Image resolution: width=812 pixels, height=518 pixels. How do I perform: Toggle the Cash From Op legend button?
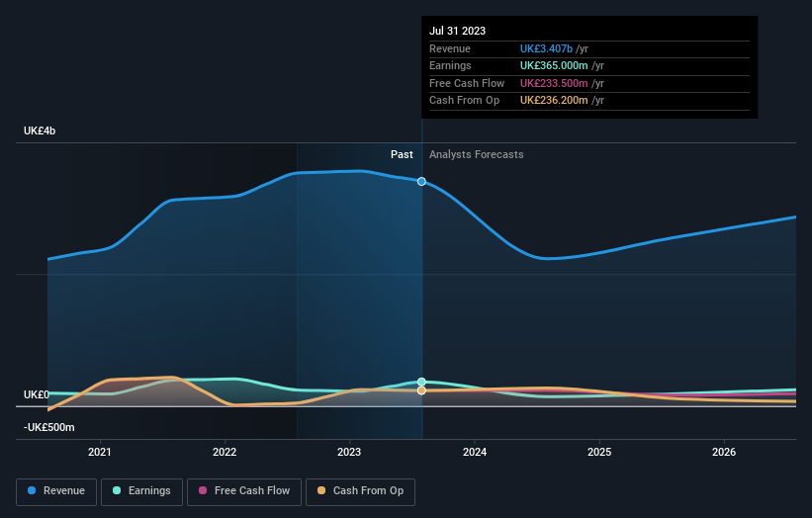point(360,491)
